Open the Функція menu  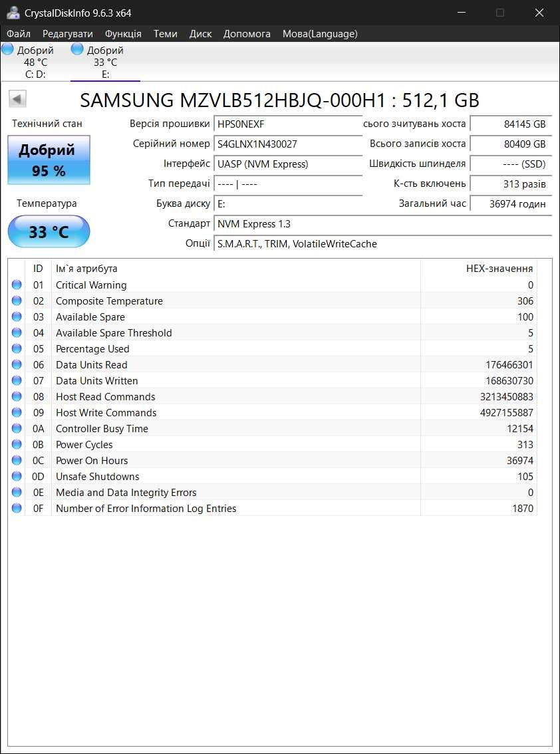[x=123, y=34]
